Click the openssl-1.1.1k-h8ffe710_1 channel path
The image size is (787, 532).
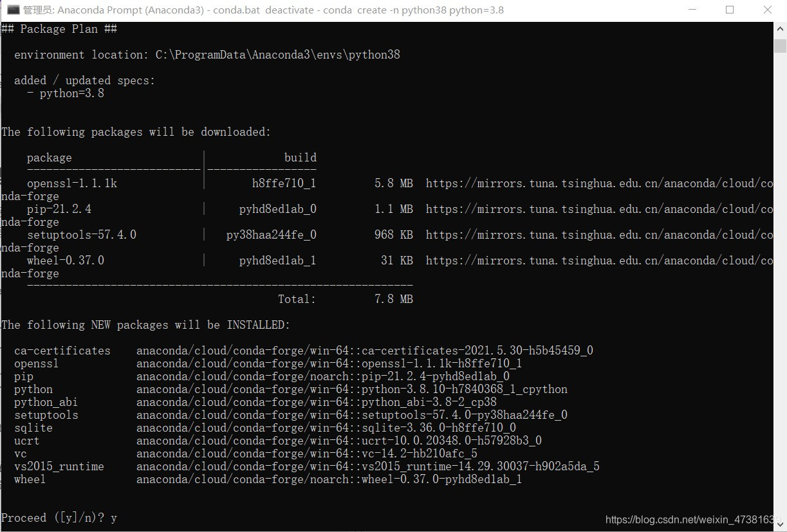(329, 363)
